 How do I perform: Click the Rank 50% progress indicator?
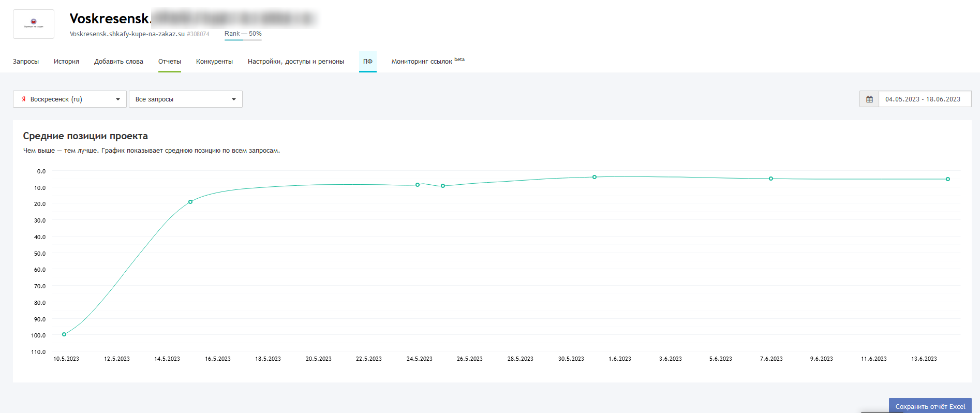pyautogui.click(x=243, y=34)
